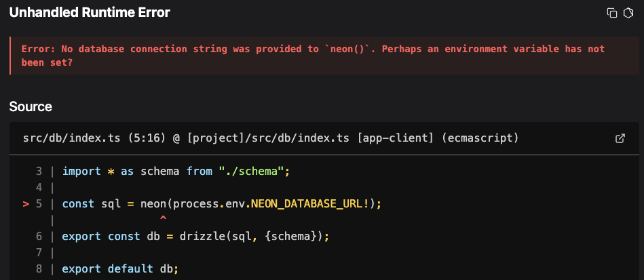Viewport: 644px width, 280px height.
Task: Click line number 8 in the gutter
Action: 39,269
